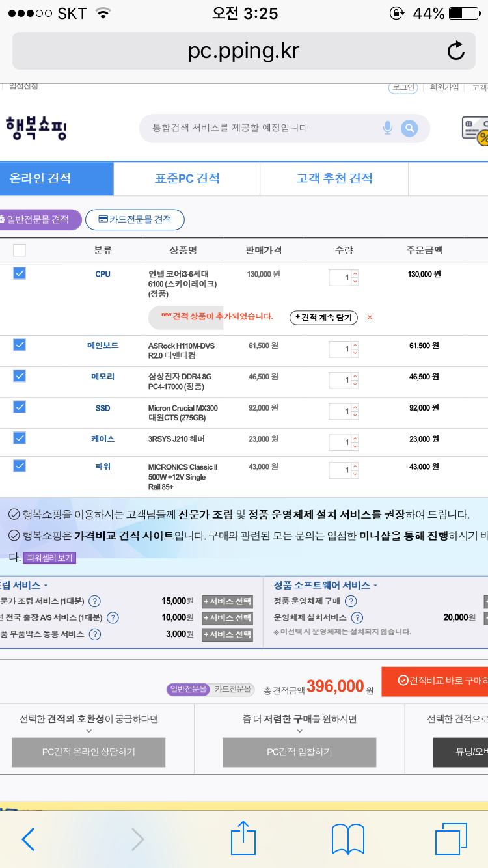Switch to the 표준PC 견적 tab
The height and width of the screenshot is (868, 488).
pos(187,178)
